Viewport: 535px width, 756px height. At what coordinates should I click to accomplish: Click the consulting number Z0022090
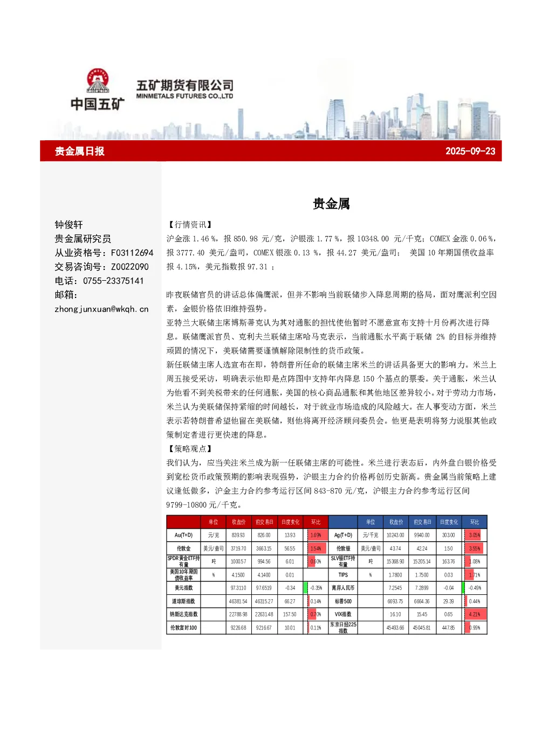pyautogui.click(x=130, y=267)
